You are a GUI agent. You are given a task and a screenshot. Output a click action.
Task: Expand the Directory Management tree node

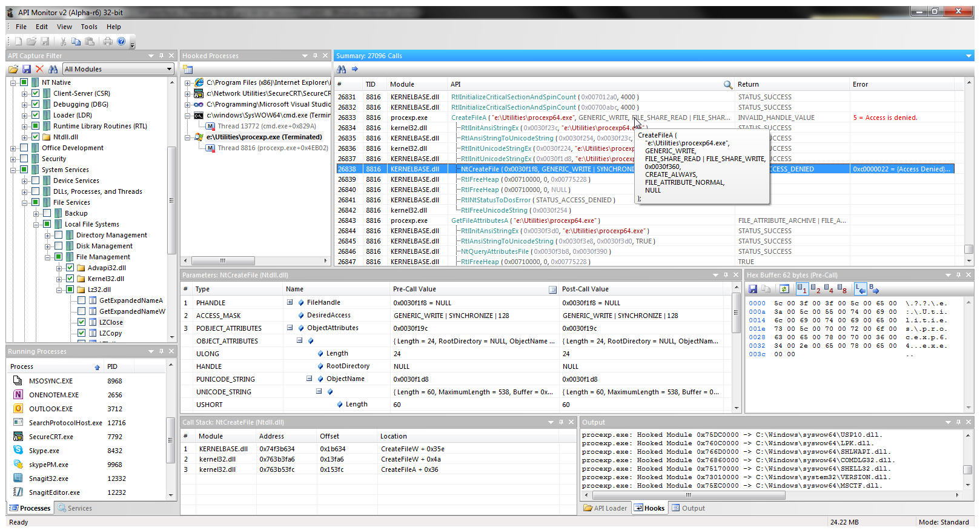47,235
